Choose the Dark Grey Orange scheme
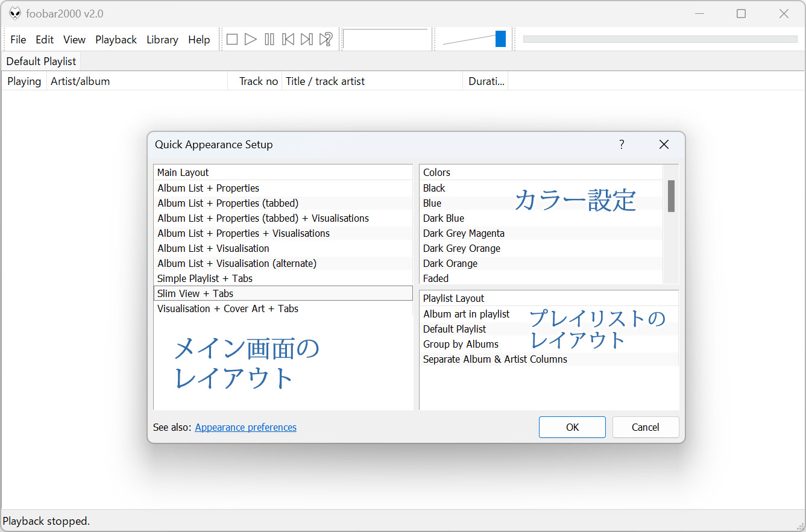The width and height of the screenshot is (806, 532). point(541,248)
